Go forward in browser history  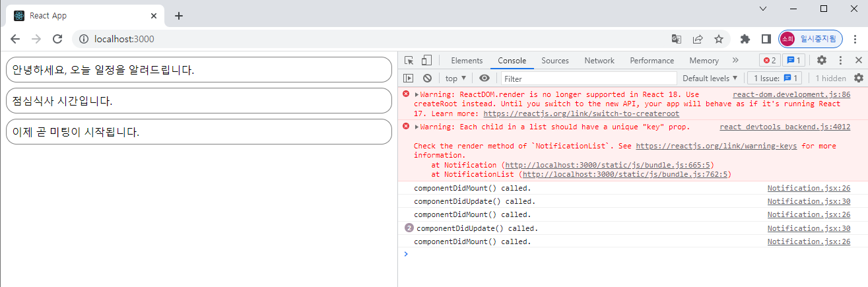[x=36, y=39]
